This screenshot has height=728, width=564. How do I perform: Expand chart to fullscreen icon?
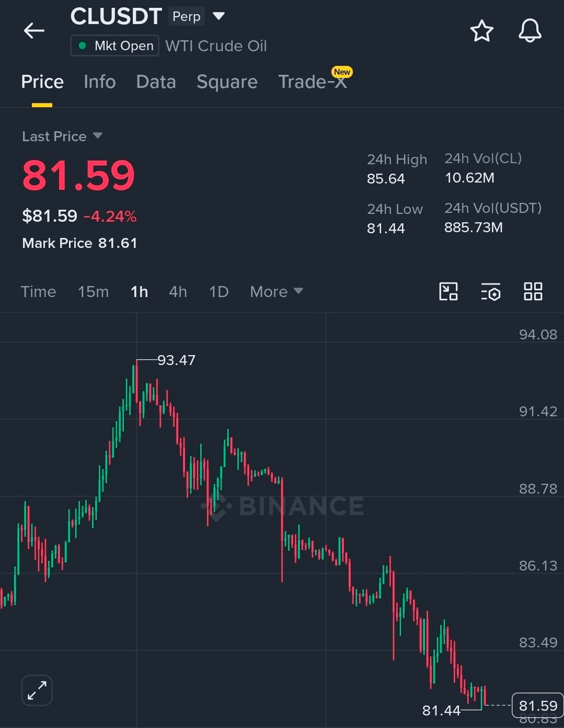pyautogui.click(x=37, y=690)
